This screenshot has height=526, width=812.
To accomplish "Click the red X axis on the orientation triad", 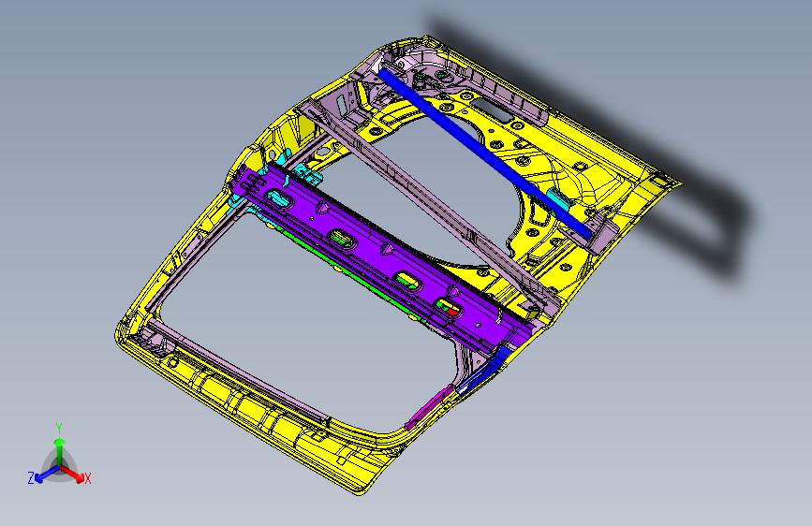I will [74, 475].
